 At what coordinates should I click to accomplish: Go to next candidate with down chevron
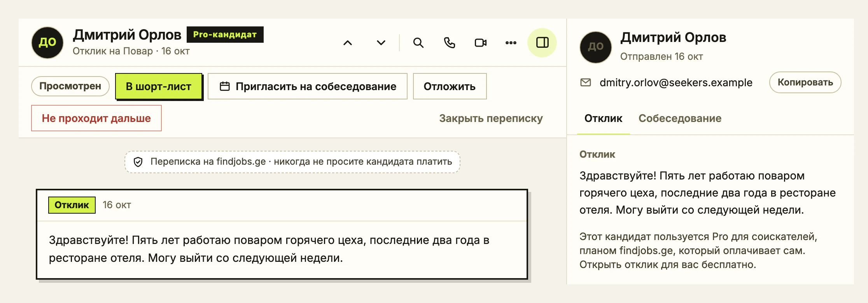click(x=381, y=43)
